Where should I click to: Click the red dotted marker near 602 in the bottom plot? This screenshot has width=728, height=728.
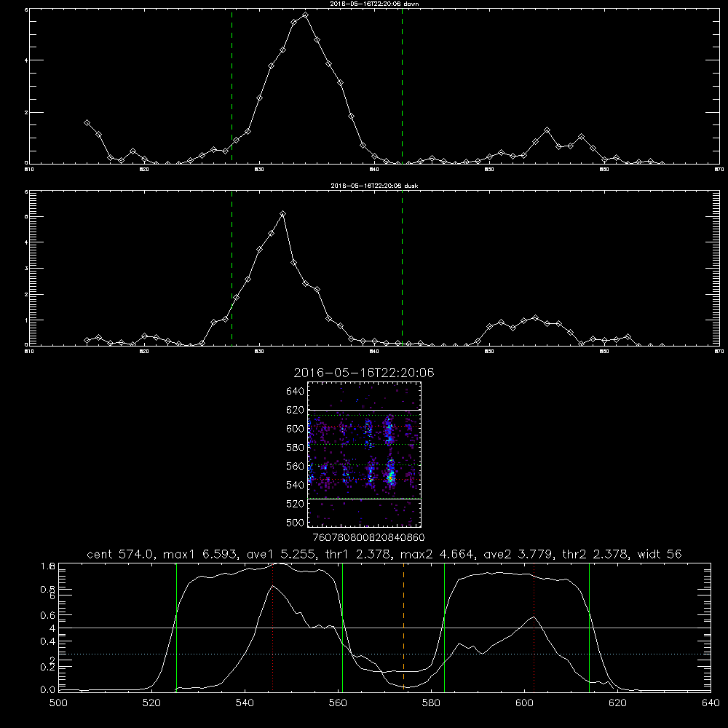click(534, 627)
